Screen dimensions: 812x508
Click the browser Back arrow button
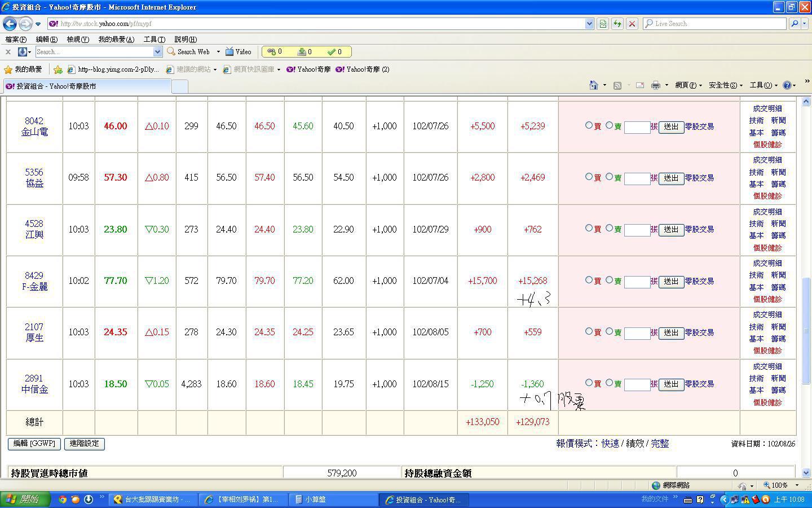10,24
